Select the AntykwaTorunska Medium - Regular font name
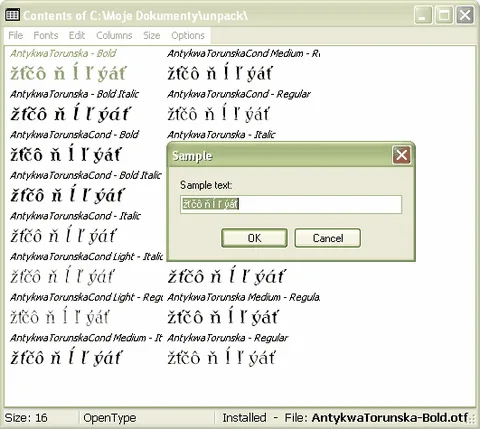Image resolution: width=480 pixels, height=429 pixels. (244, 297)
